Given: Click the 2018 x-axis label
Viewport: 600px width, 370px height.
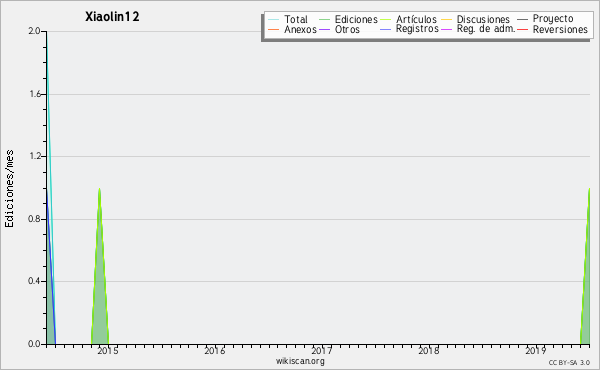Looking at the screenshot, I should 429,350.
